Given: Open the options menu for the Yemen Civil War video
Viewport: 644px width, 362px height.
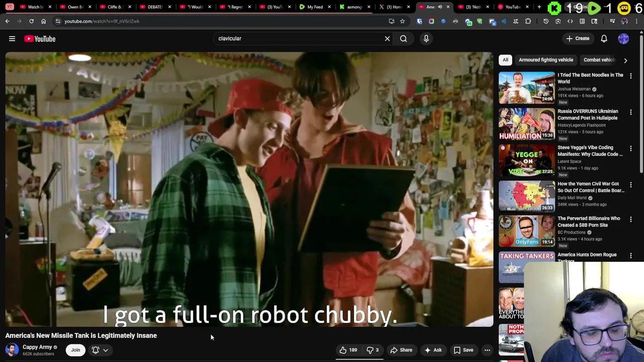Looking at the screenshot, I should [631, 185].
